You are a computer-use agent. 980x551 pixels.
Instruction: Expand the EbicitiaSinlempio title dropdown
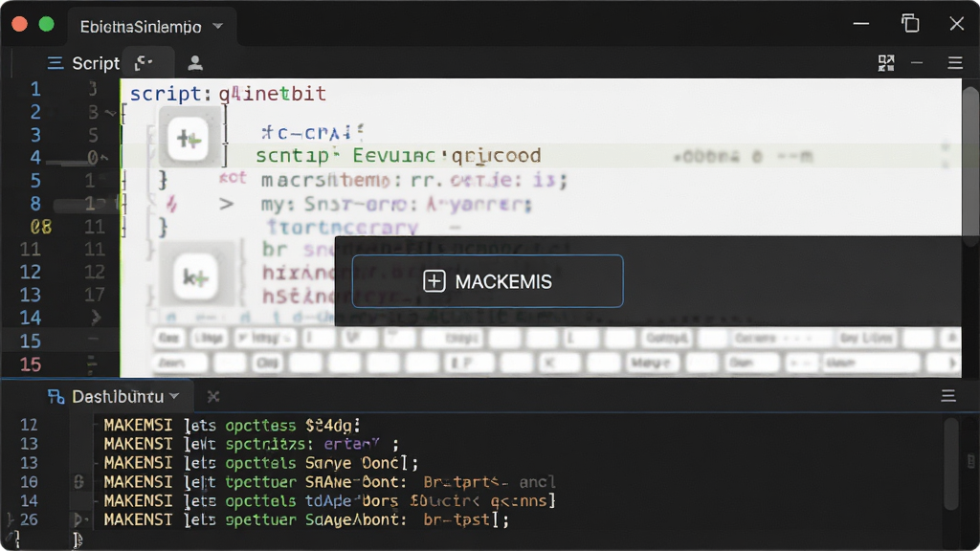pyautogui.click(x=217, y=26)
